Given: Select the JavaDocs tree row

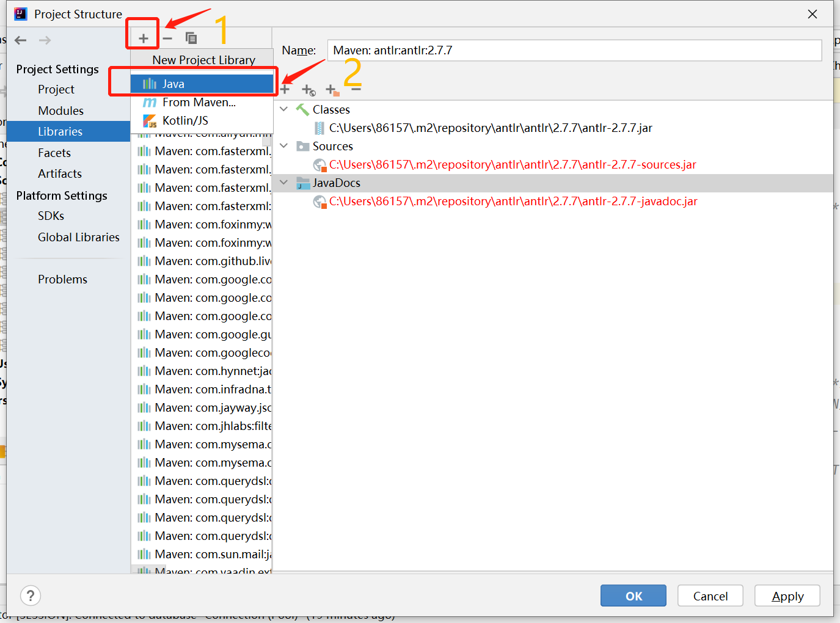Looking at the screenshot, I should pos(553,183).
